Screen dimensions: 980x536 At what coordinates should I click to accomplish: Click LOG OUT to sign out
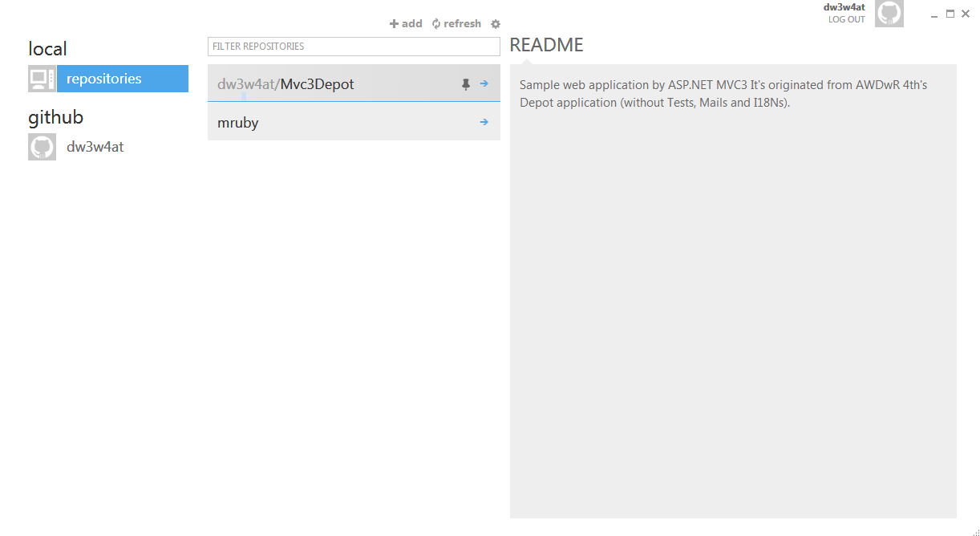pos(846,18)
